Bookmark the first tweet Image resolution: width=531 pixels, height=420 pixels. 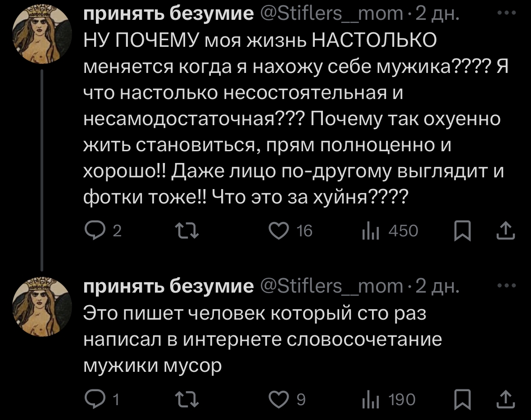[x=462, y=231]
